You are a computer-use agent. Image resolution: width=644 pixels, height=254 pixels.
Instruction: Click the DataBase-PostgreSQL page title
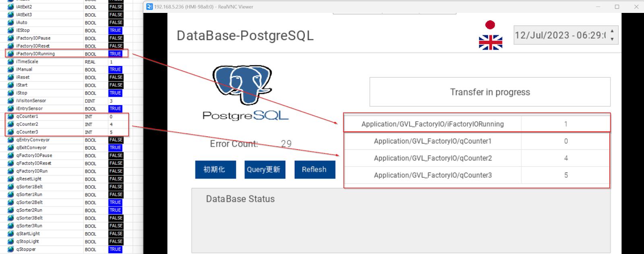(245, 35)
